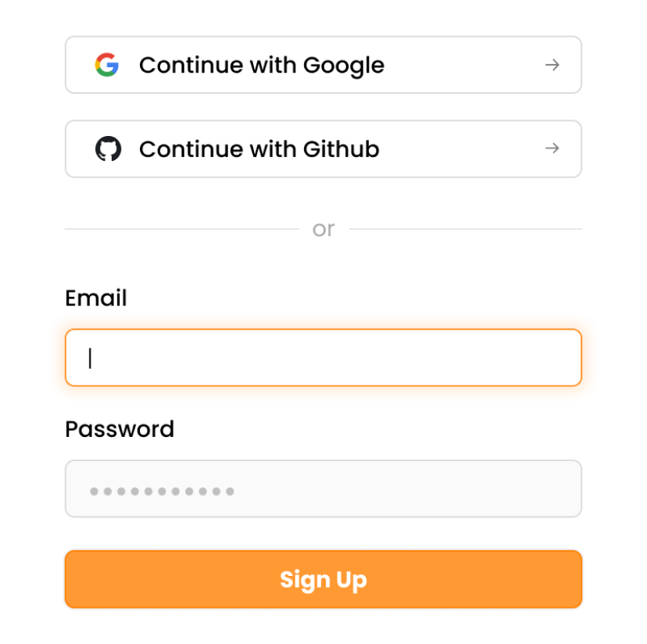Click the arrow icon on the Google button

(x=552, y=65)
